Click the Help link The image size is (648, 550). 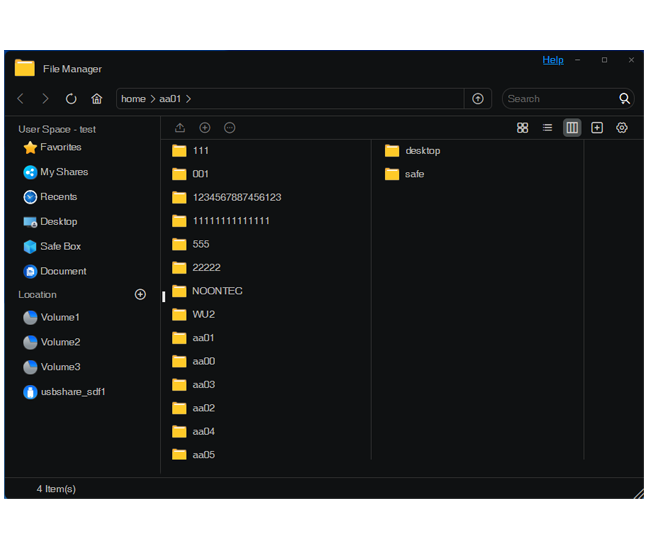click(x=553, y=60)
